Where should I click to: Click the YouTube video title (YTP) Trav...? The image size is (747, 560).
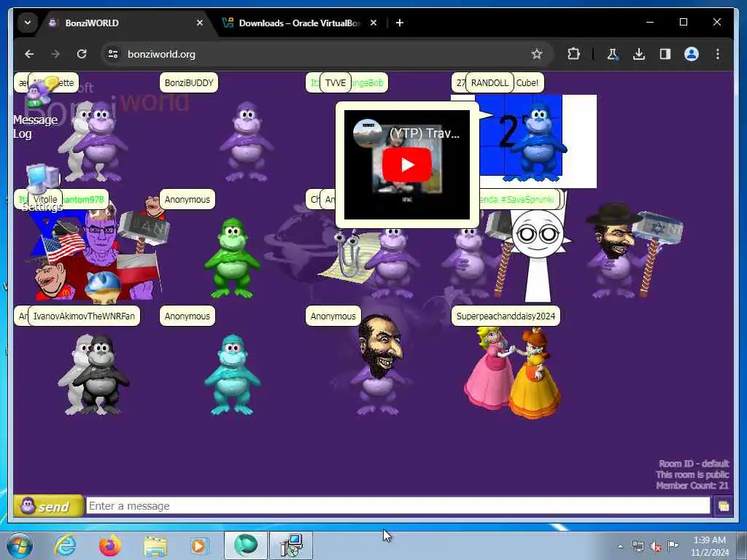point(425,133)
